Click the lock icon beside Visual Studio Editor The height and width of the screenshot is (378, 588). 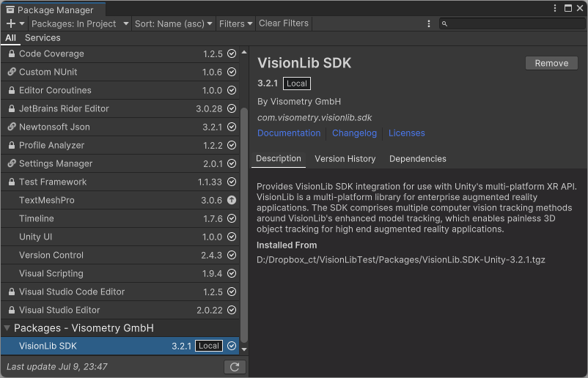tap(12, 310)
